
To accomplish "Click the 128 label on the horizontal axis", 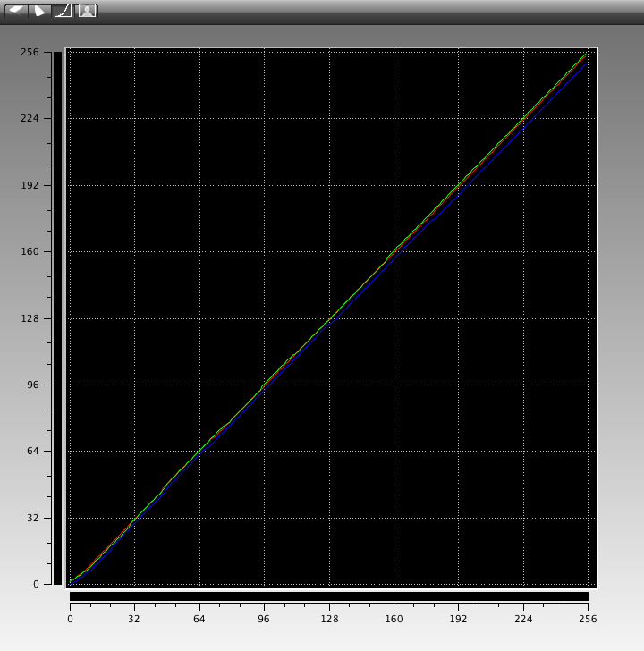I will 330,619.
